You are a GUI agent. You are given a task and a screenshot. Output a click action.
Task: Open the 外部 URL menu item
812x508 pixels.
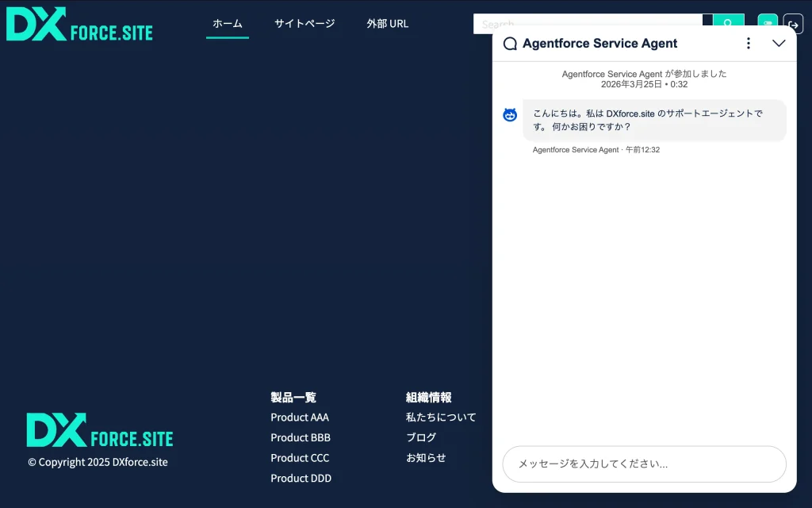point(388,24)
